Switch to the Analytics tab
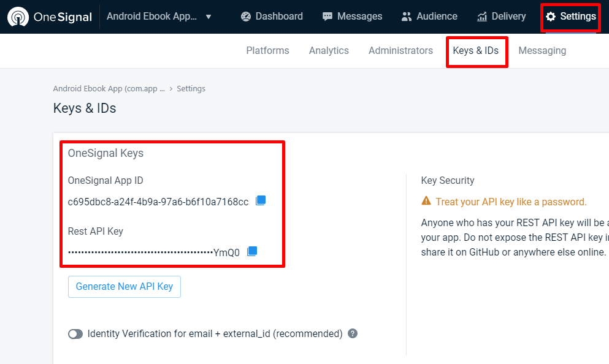The image size is (609, 364). click(x=329, y=50)
